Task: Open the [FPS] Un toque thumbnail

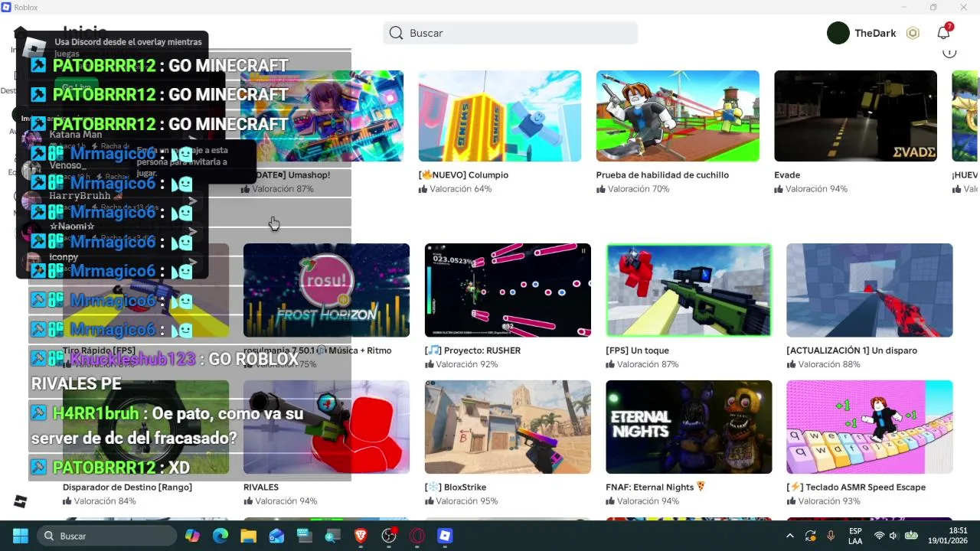Action: click(x=689, y=290)
